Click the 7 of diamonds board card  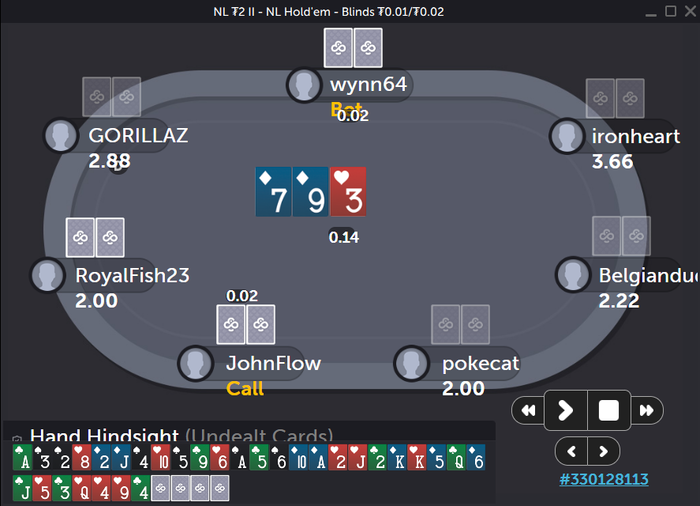tap(273, 192)
